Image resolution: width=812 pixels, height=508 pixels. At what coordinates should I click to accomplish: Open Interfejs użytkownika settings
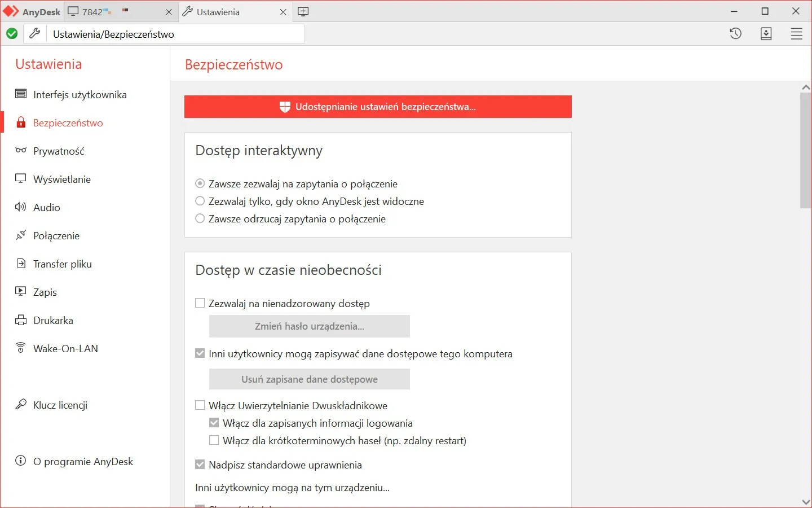coord(80,95)
